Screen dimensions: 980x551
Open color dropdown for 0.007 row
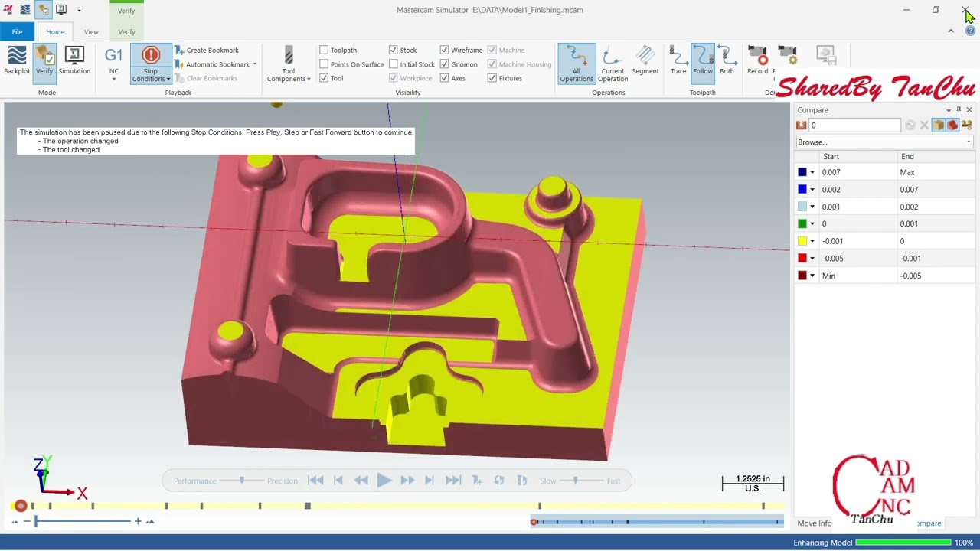tap(812, 173)
